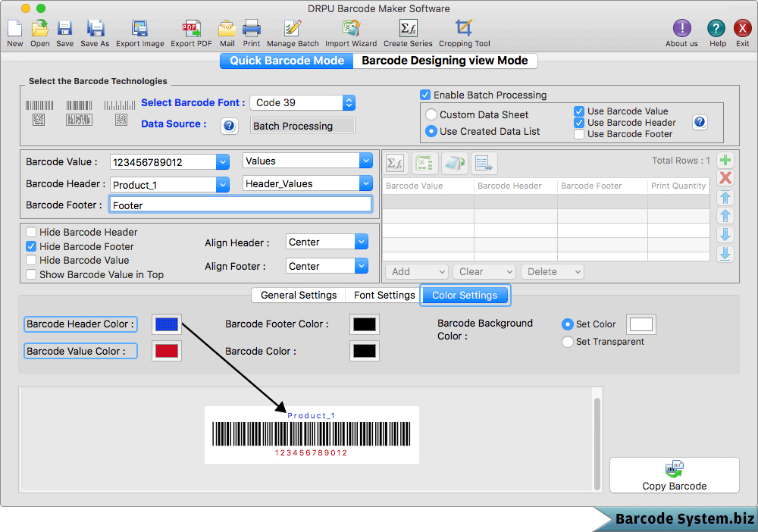Pick the white background Set Color swatch
The image size is (758, 532).
click(641, 324)
